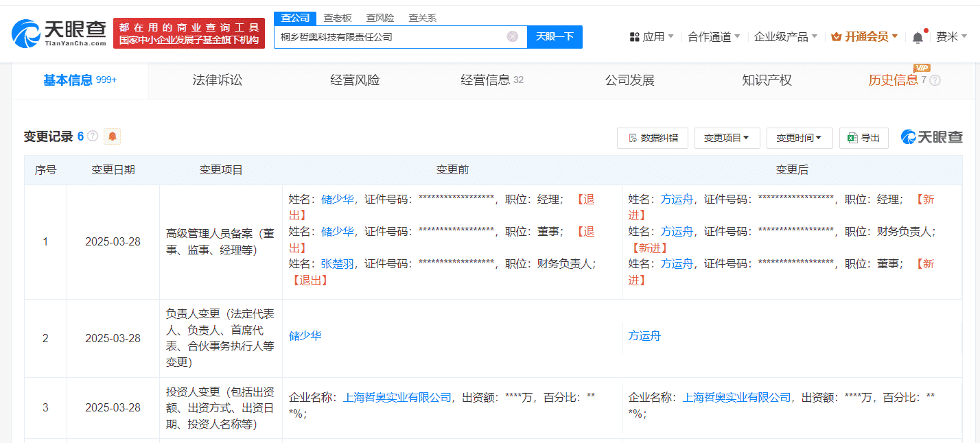Open notifications bell icon
The width and height of the screenshot is (980, 443).
tap(918, 37)
